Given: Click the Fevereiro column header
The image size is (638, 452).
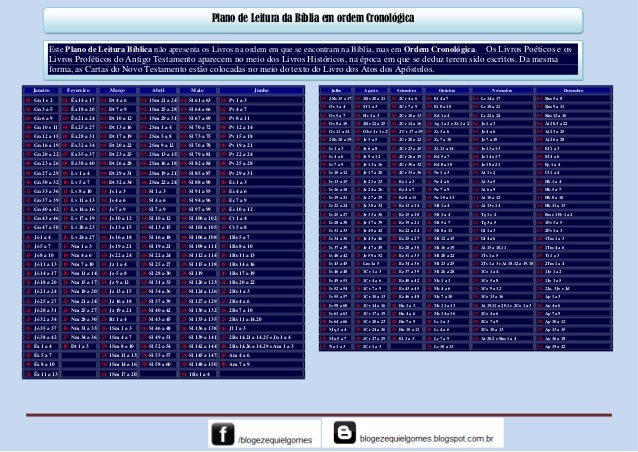Looking at the screenshot, I should tap(79, 90).
